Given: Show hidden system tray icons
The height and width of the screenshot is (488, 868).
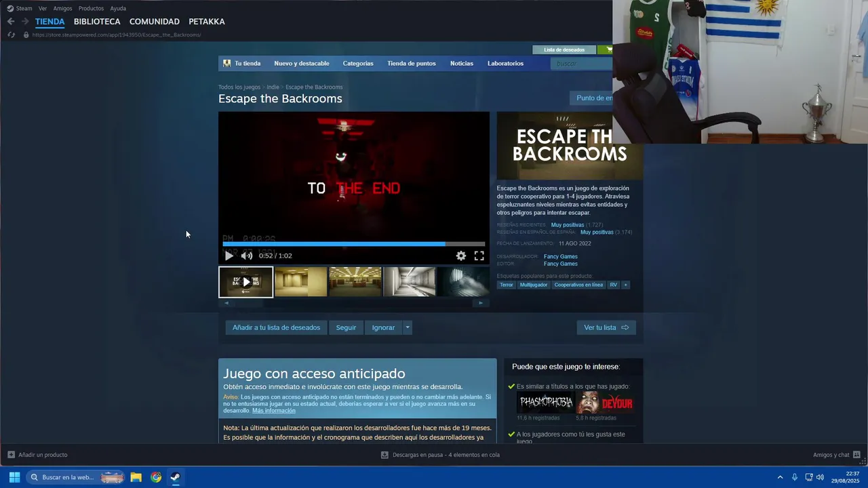Looking at the screenshot, I should pos(780,477).
